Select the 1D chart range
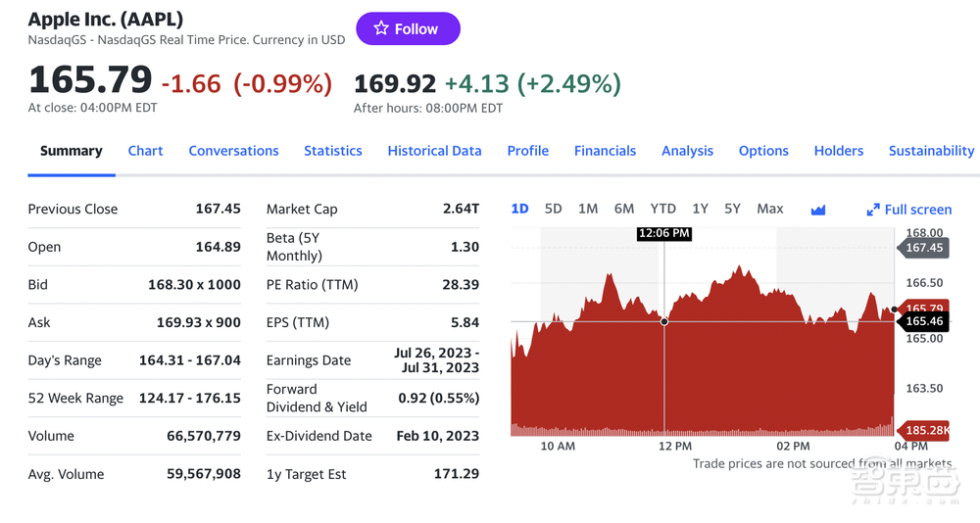980x523 pixels. pos(519,209)
